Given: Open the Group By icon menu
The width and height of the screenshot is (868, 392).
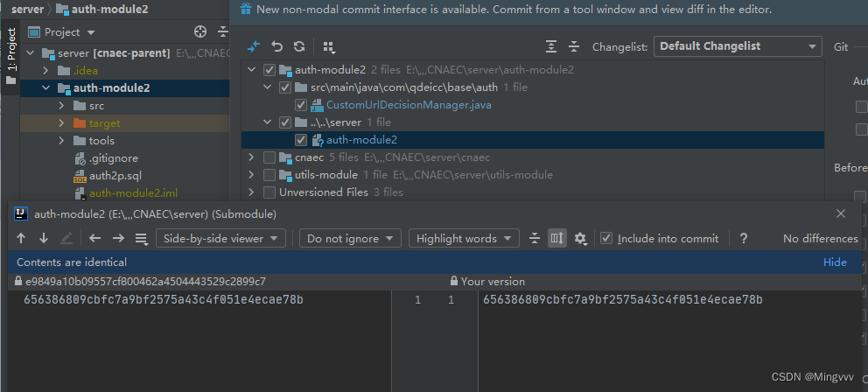Looking at the screenshot, I should pyautogui.click(x=329, y=47).
